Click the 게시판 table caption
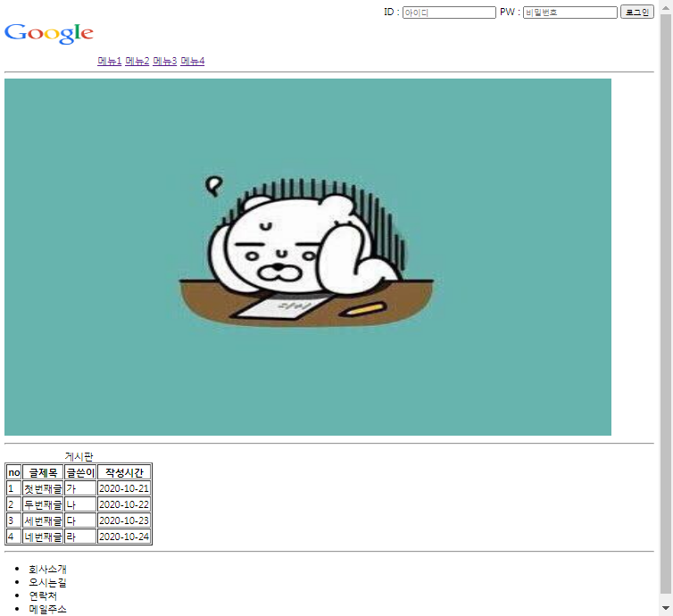Viewport: 673px width, 616px height. click(x=79, y=456)
